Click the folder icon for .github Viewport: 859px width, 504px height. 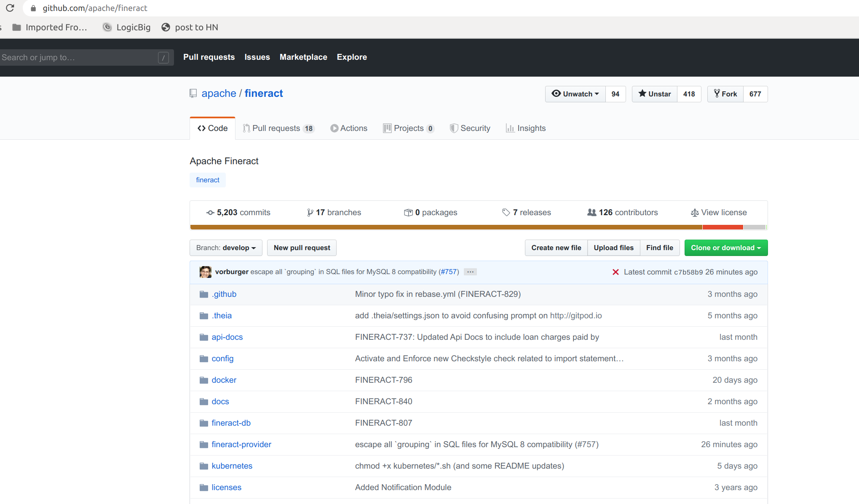pyautogui.click(x=204, y=294)
